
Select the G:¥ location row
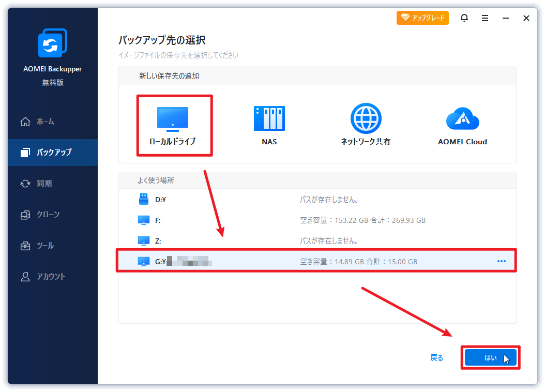click(317, 261)
